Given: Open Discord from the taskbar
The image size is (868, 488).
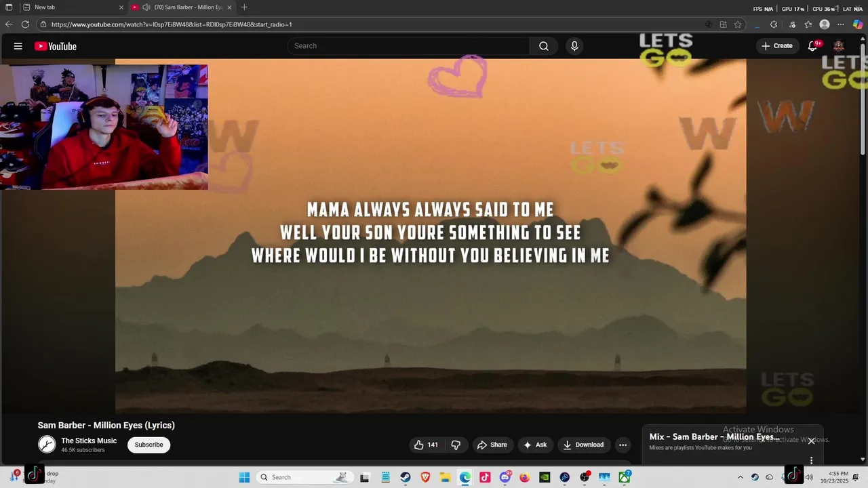Looking at the screenshot, I should (505, 477).
